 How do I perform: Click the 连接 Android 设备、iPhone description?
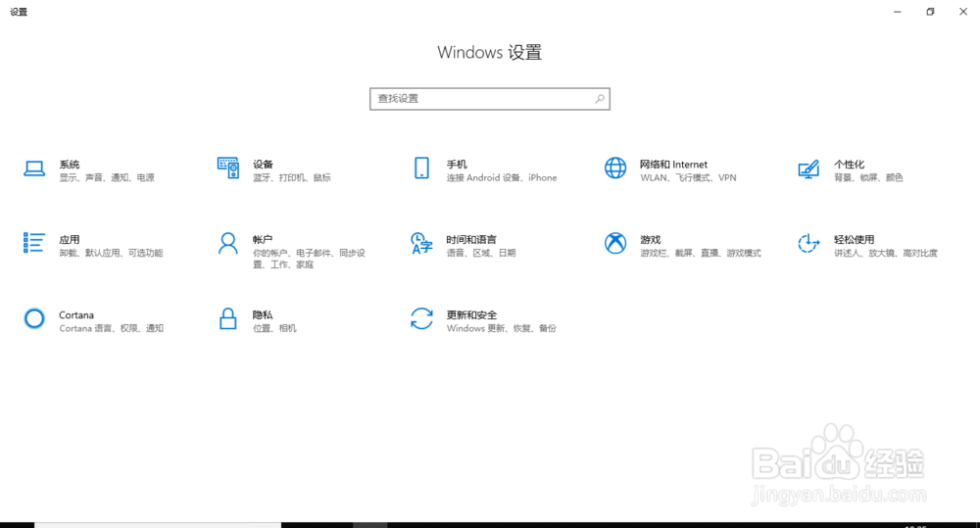point(501,178)
